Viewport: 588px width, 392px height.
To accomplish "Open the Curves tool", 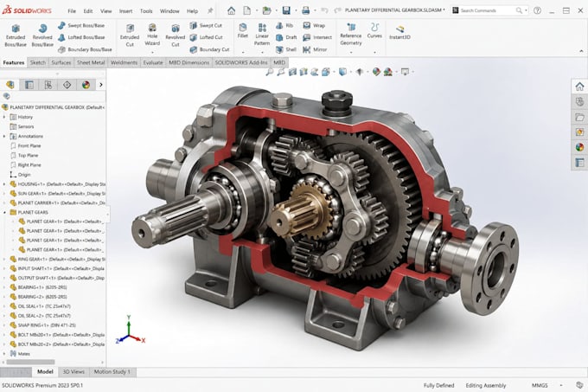I will [x=374, y=31].
